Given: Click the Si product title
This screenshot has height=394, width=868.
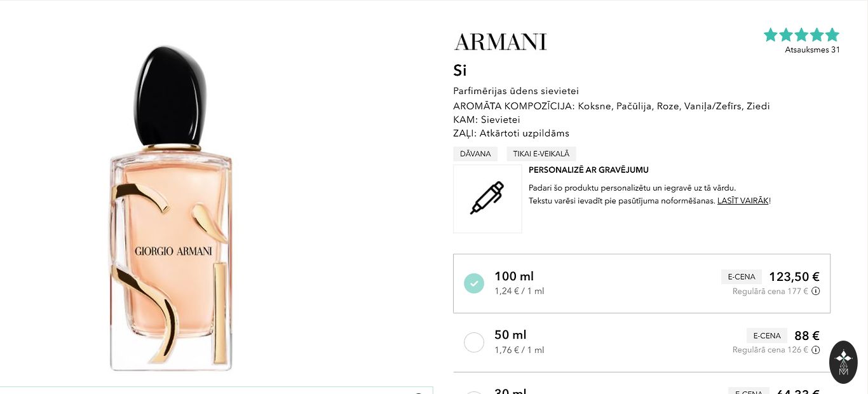Looking at the screenshot, I should click(x=460, y=70).
